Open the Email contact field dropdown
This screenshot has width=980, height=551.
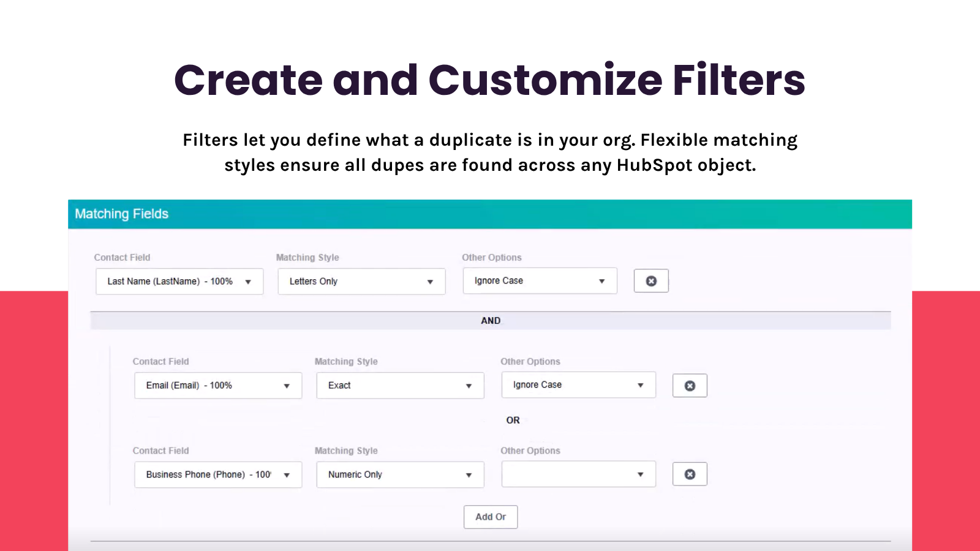coord(218,386)
